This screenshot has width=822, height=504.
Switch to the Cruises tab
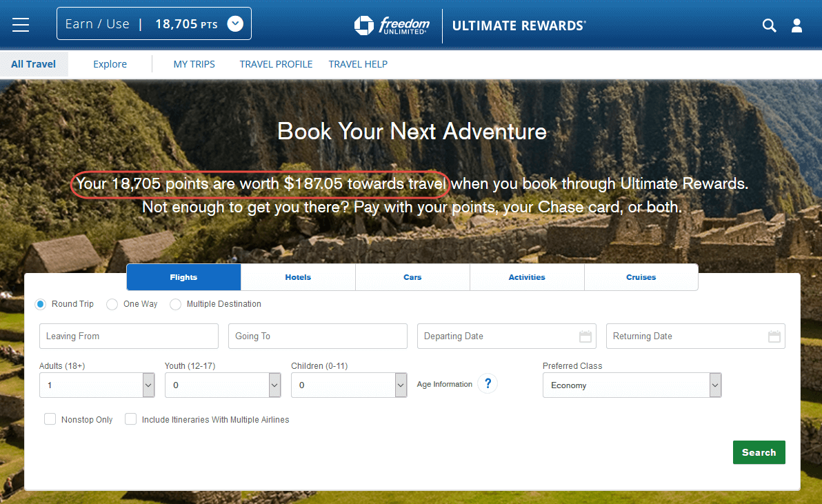pyautogui.click(x=641, y=277)
